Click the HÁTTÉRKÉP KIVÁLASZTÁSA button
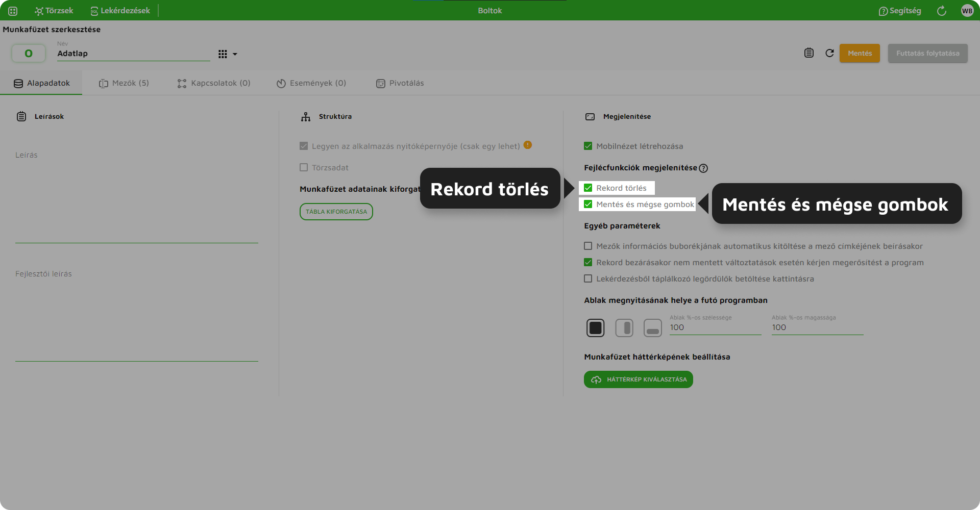Screen dimensions: 980x510 [x=639, y=379]
